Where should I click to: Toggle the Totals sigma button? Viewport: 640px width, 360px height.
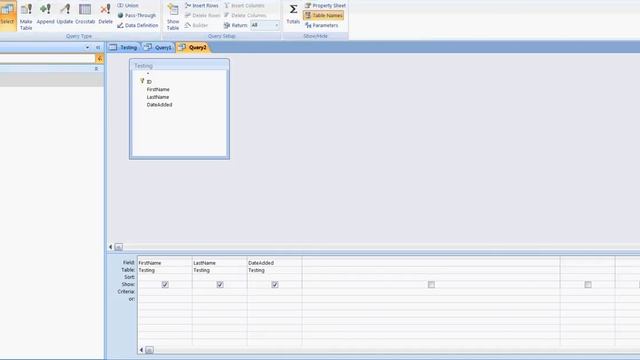(x=293, y=14)
